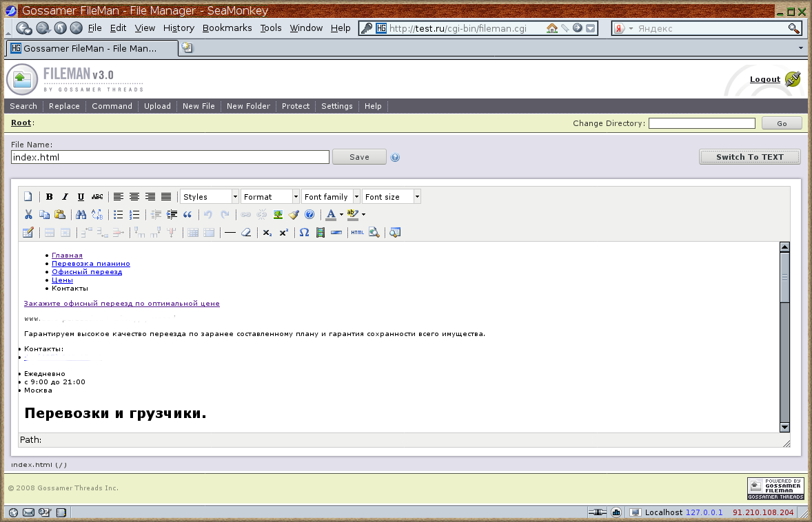
Task: Insert an image with the picture icon
Action: click(x=278, y=215)
